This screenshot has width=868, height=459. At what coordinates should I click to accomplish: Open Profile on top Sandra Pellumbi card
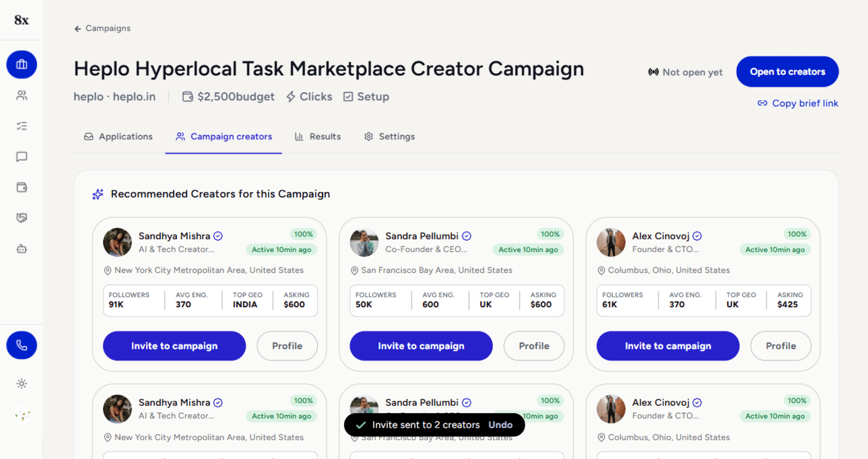[534, 346]
